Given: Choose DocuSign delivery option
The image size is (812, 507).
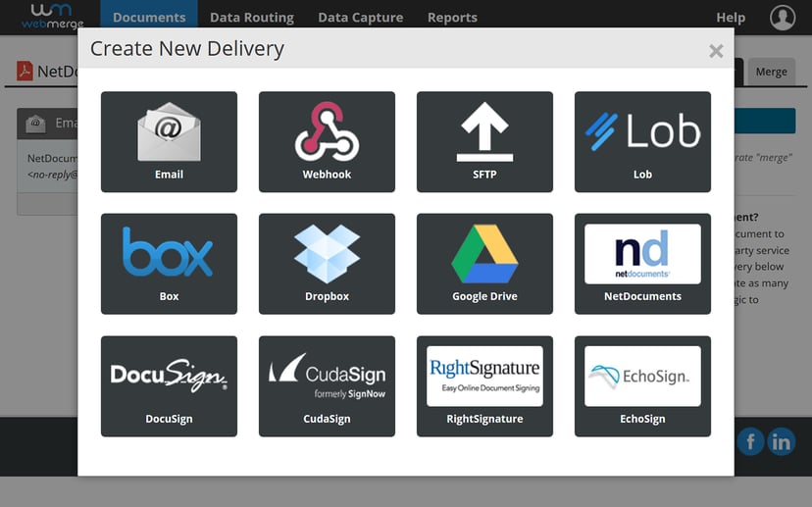Looking at the screenshot, I should (x=169, y=386).
